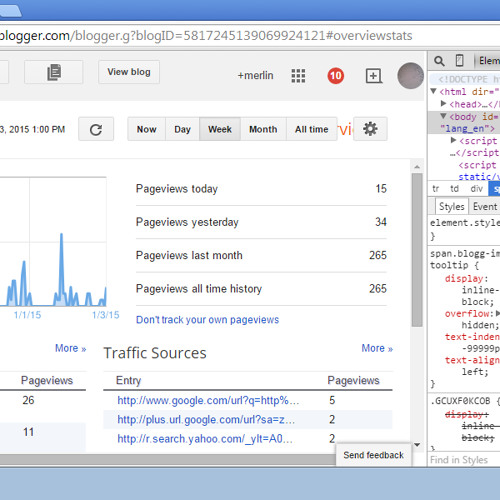This screenshot has width=500, height=500.
Task: Click the Entry column header
Action: (128, 380)
